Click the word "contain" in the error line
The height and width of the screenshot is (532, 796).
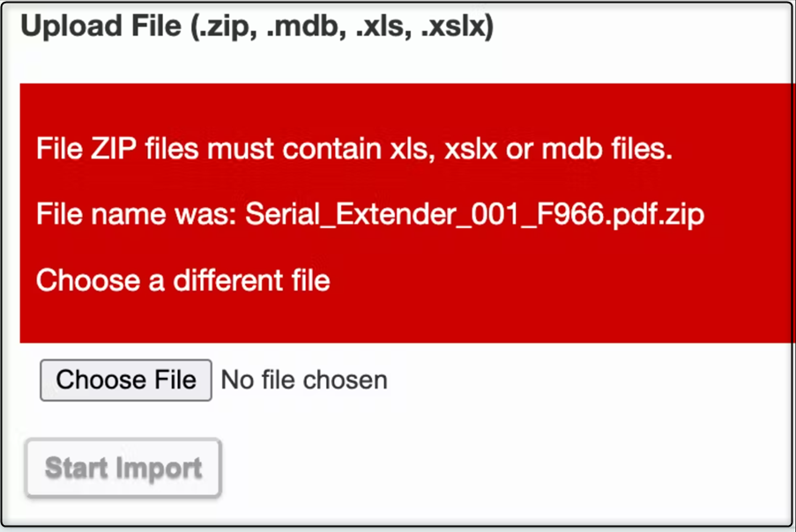334,149
